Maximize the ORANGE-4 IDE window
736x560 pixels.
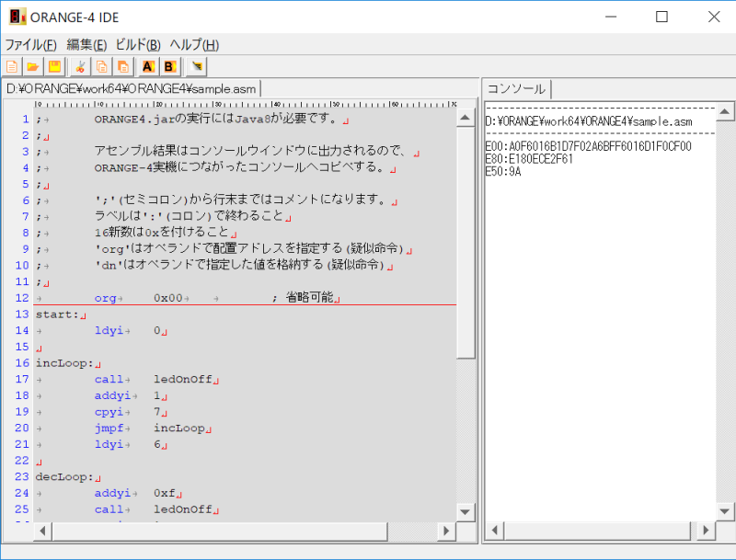tap(661, 17)
